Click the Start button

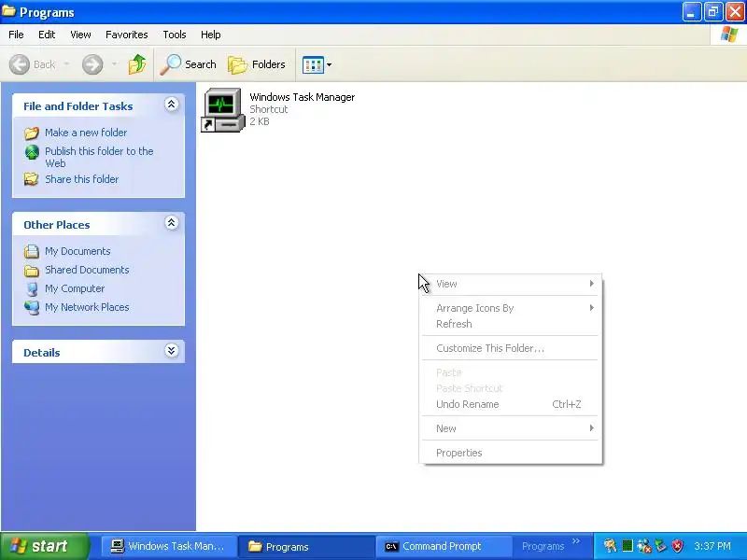(x=44, y=546)
